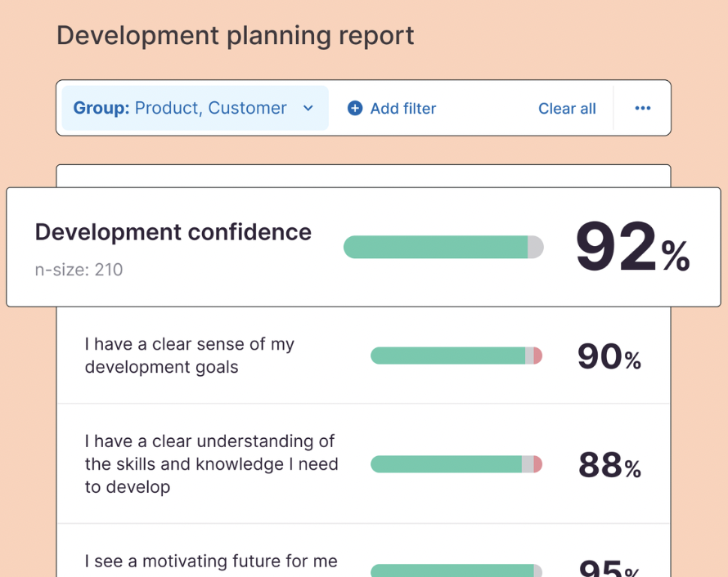Viewport: 728px width, 577px height.
Task: Click the 90% score value
Action: [x=609, y=356]
